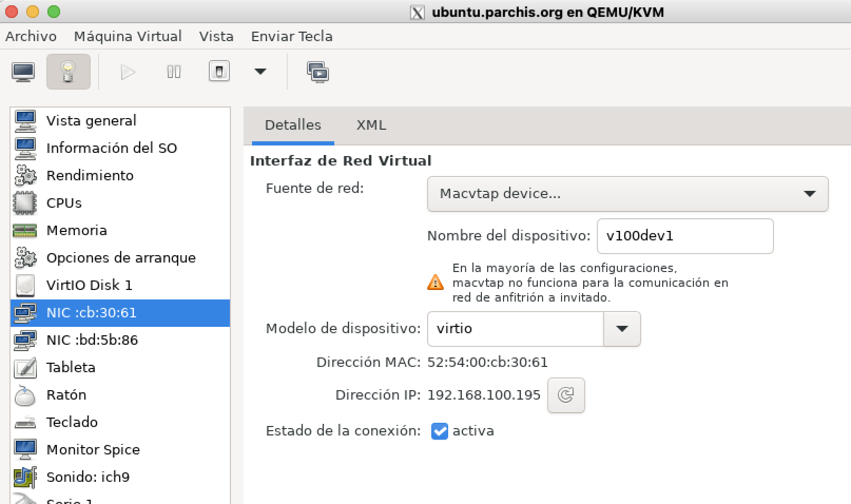Screen dimensions: 851x504
Task: Select VirtIO Disk 1 entry
Action: [x=120, y=285]
